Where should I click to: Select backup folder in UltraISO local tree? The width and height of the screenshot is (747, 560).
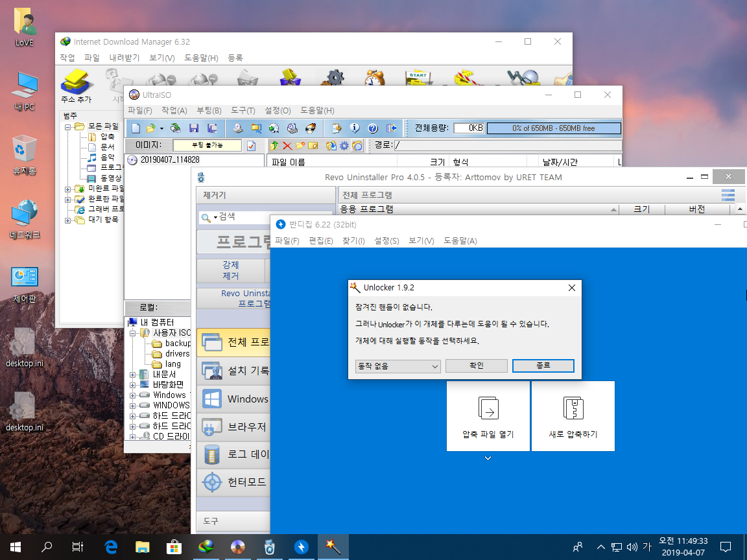pyautogui.click(x=178, y=344)
